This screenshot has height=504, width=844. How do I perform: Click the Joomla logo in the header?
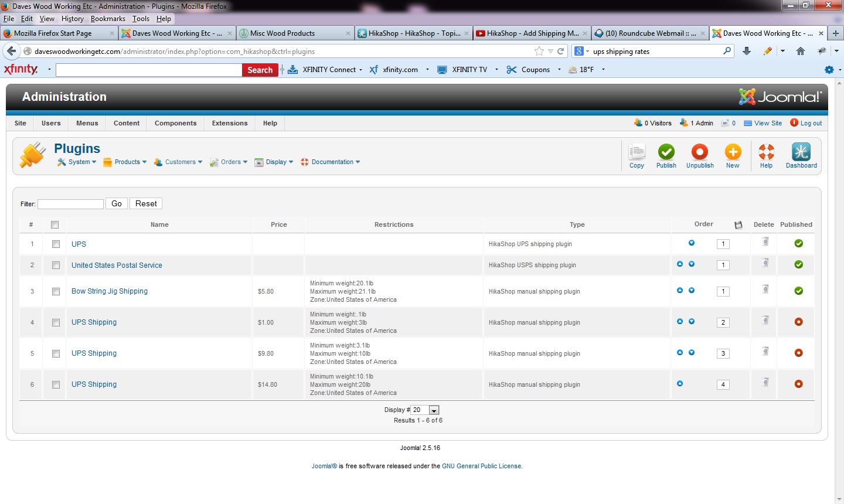click(780, 97)
